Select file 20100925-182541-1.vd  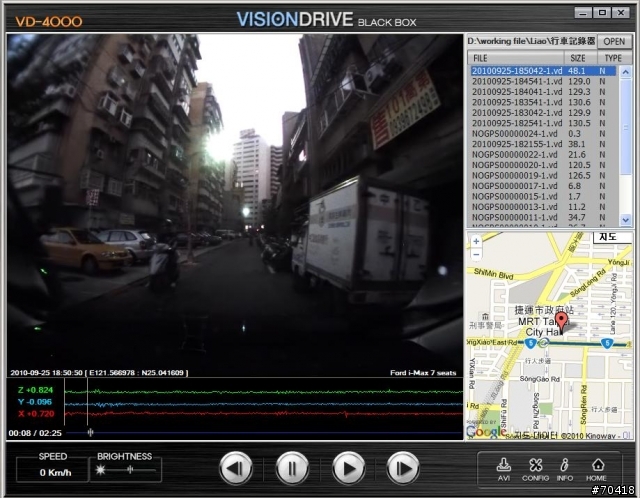pyautogui.click(x=543, y=123)
